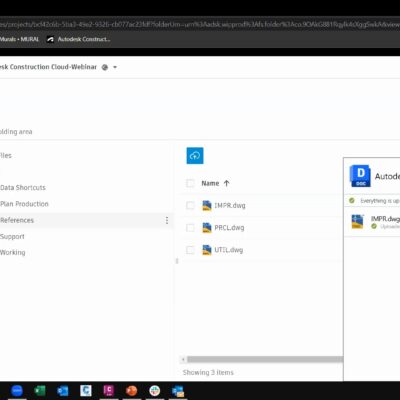Open the UTIL.dwg file name
400x400 pixels.
point(228,250)
